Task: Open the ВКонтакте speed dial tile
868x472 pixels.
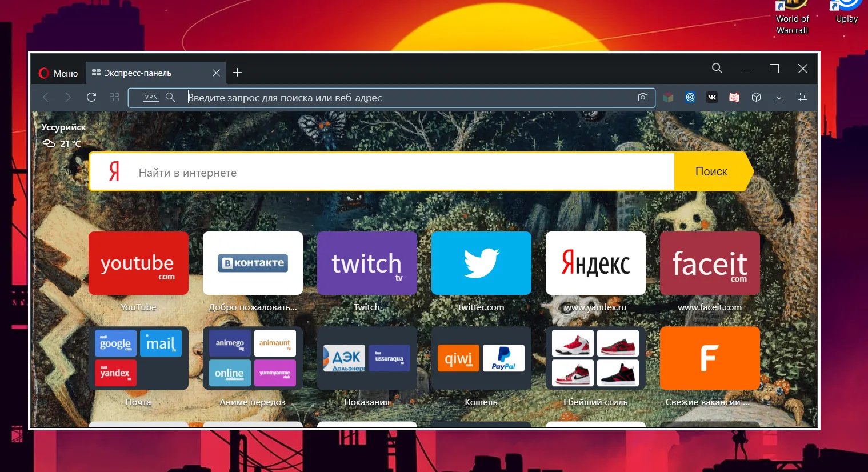Action: [253, 263]
